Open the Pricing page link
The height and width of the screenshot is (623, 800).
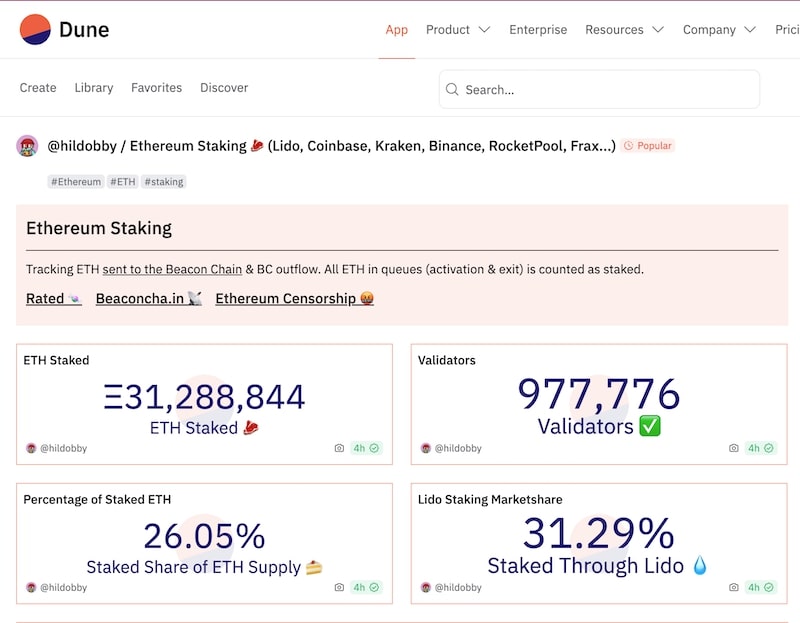coord(787,30)
